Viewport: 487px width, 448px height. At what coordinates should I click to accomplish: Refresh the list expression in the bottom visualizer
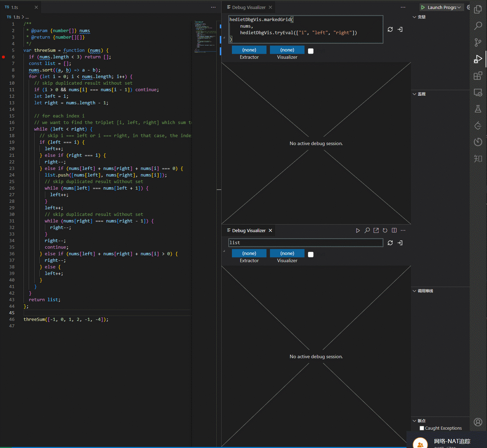coord(390,243)
